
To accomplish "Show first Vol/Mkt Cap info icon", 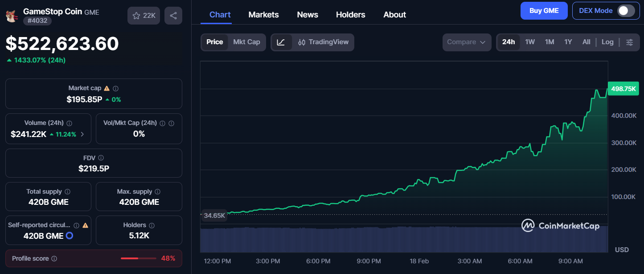I will [x=163, y=123].
